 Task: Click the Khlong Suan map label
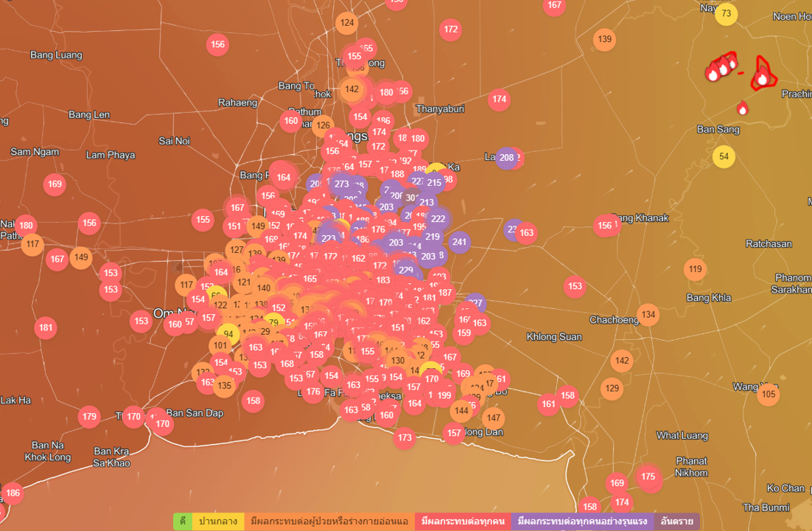pyautogui.click(x=554, y=337)
